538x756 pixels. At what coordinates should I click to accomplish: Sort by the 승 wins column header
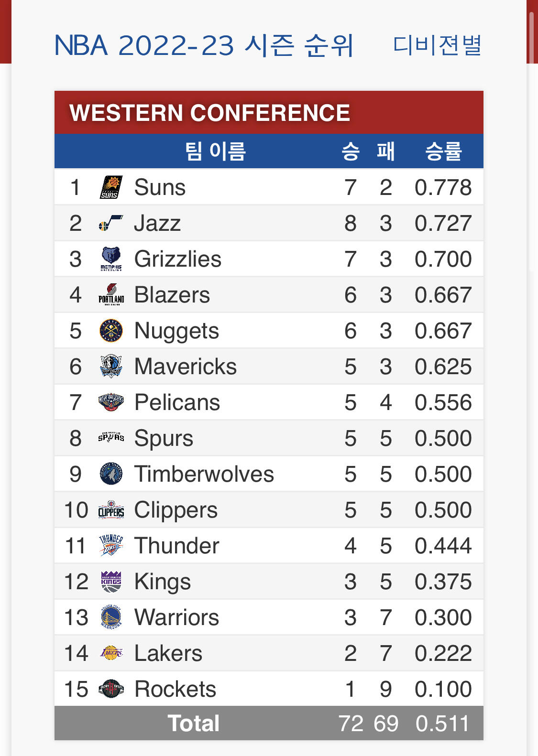click(350, 151)
